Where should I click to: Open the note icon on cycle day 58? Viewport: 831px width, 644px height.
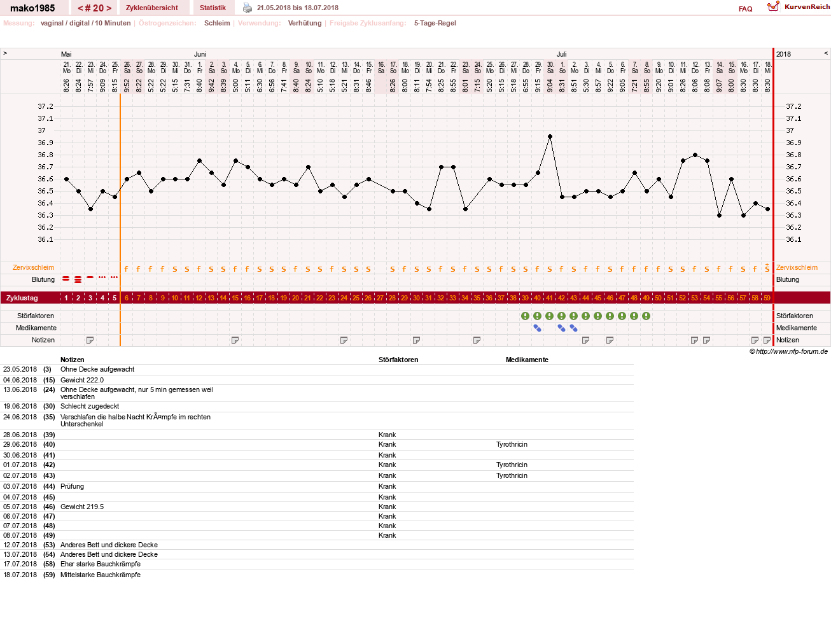pyautogui.click(x=755, y=340)
